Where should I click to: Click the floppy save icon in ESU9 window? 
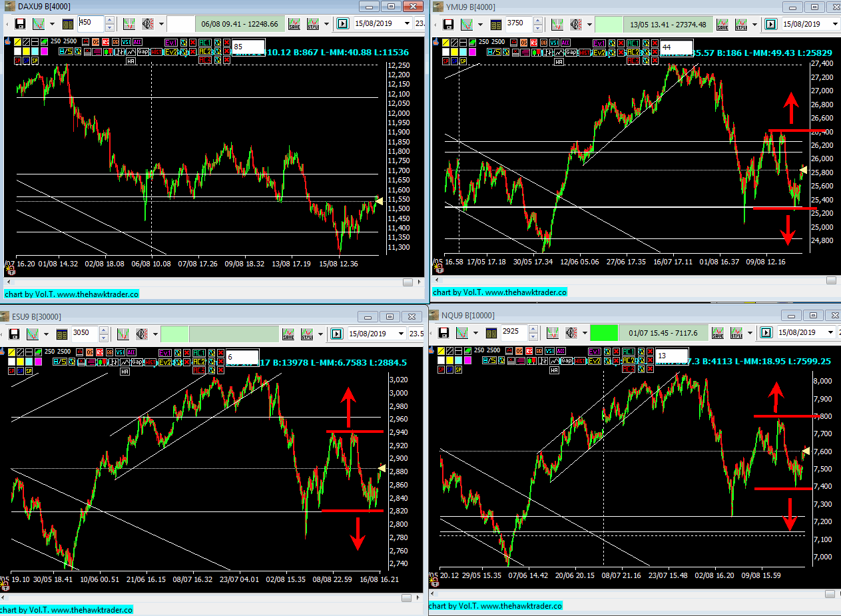tap(15, 333)
